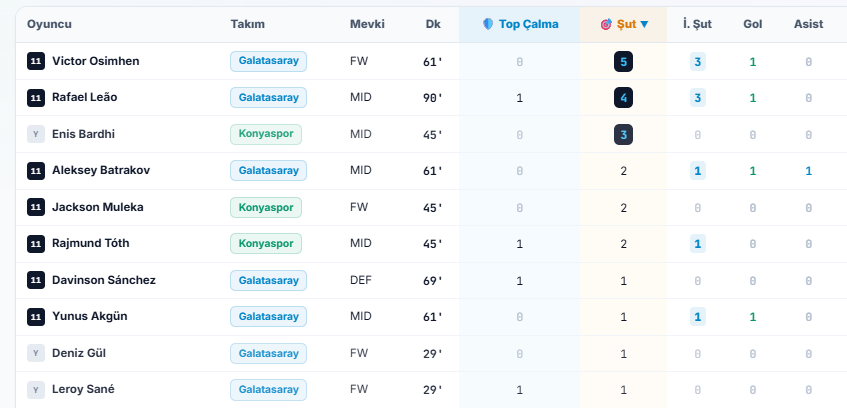Click Rafael Leão's 3 shots on target value
Viewport: 847px width, 408px height.
click(x=697, y=98)
